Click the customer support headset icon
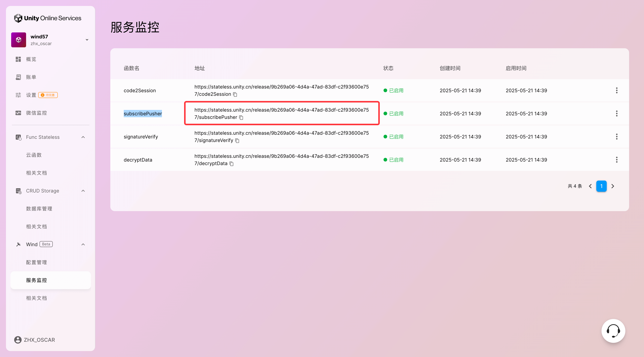 click(613, 331)
